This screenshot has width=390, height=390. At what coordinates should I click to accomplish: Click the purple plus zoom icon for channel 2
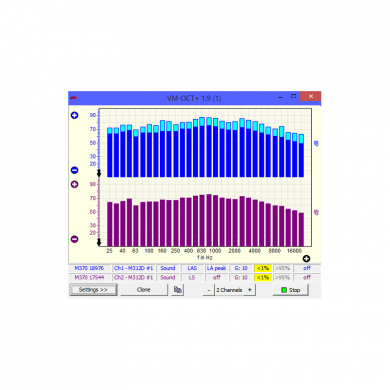click(x=75, y=184)
